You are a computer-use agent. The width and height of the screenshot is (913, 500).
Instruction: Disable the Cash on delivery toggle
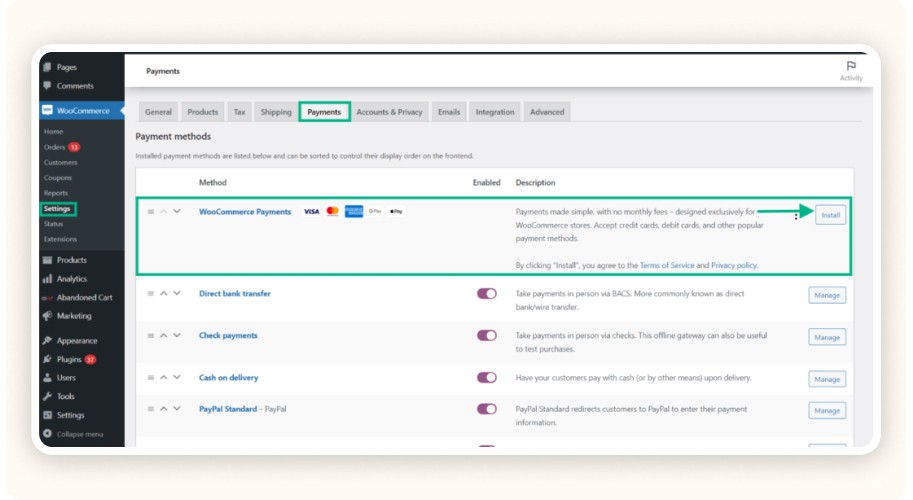click(487, 377)
